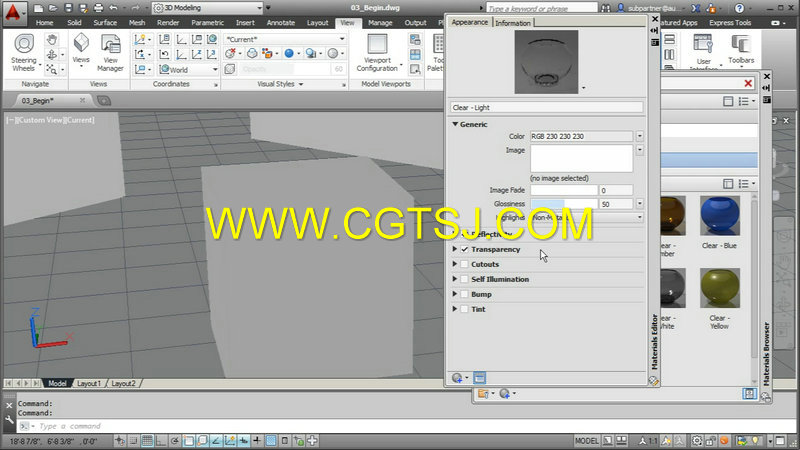Click the Open file icon in quick access toolbar

point(53,8)
